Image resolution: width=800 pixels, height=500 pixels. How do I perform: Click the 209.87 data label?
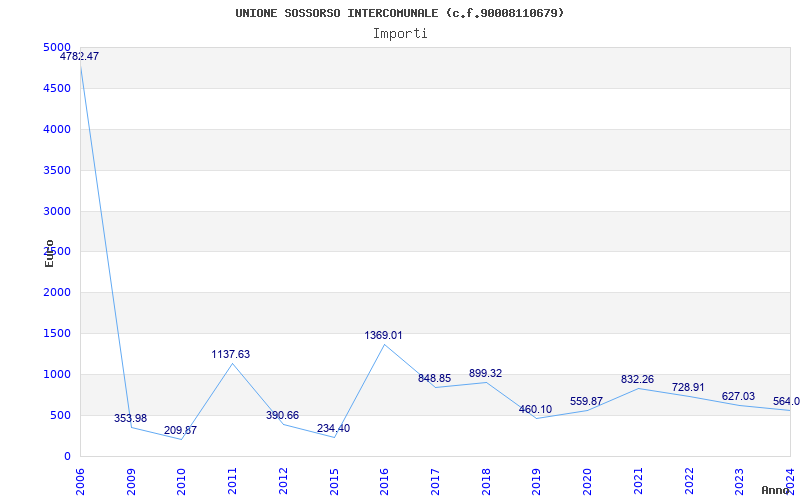[180, 430]
